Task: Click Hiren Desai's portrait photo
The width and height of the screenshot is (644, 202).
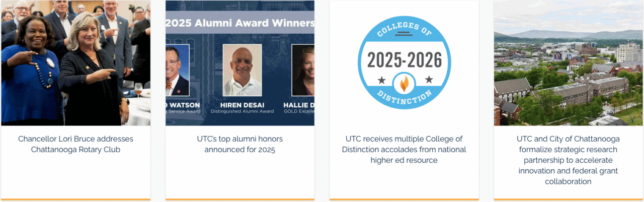Action: [x=242, y=71]
